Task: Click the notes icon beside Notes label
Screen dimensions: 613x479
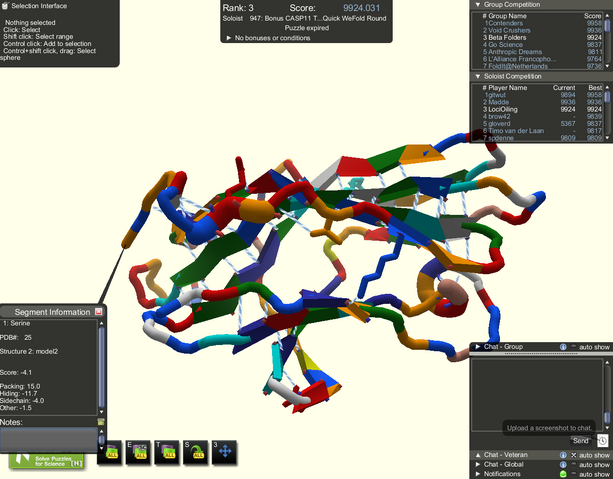Action: (101, 422)
